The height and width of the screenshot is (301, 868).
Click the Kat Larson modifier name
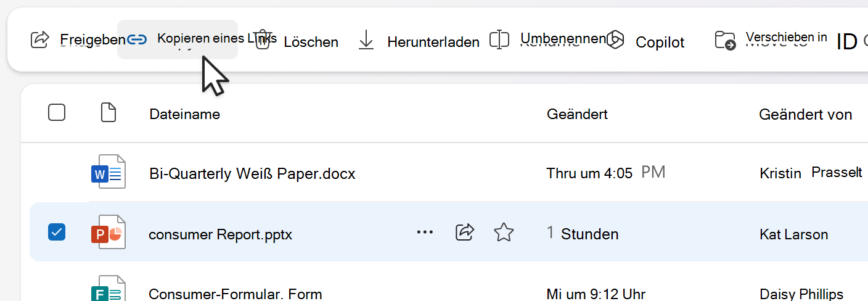[x=794, y=234]
